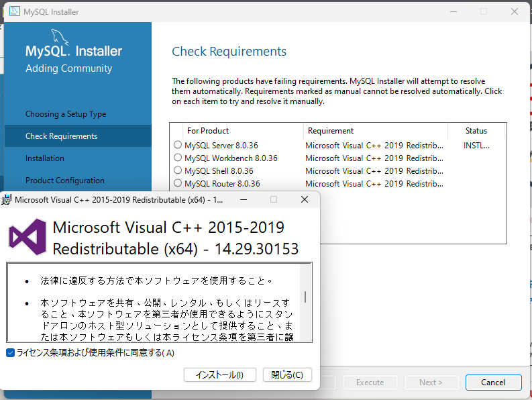This screenshot has height=400, width=532.
Task: Click the license text 法律に違反する方法 bullet
Action: tap(156, 281)
